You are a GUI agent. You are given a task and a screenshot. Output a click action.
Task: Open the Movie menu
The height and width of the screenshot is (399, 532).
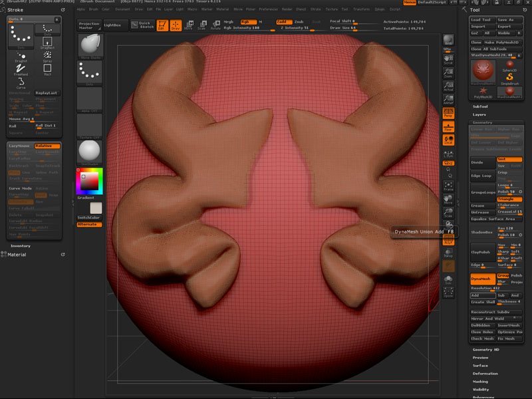(238, 9)
